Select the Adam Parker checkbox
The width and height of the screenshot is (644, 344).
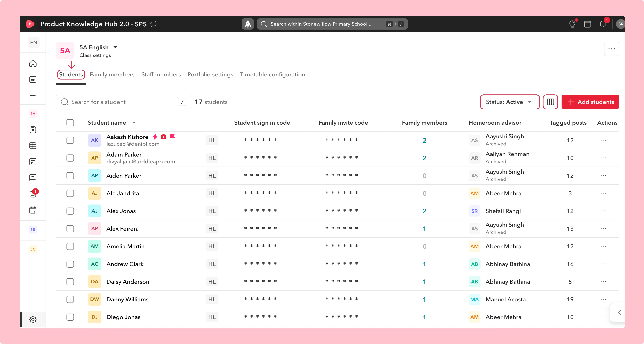pos(70,158)
